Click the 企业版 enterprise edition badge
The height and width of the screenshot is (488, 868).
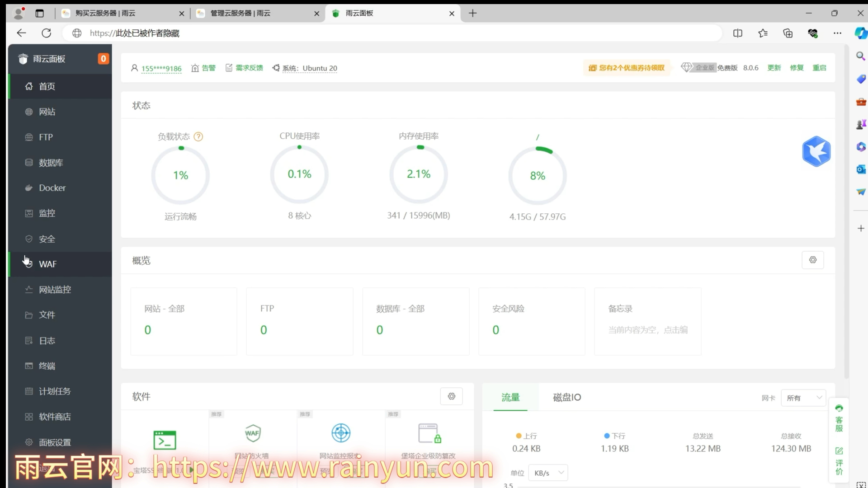point(698,67)
